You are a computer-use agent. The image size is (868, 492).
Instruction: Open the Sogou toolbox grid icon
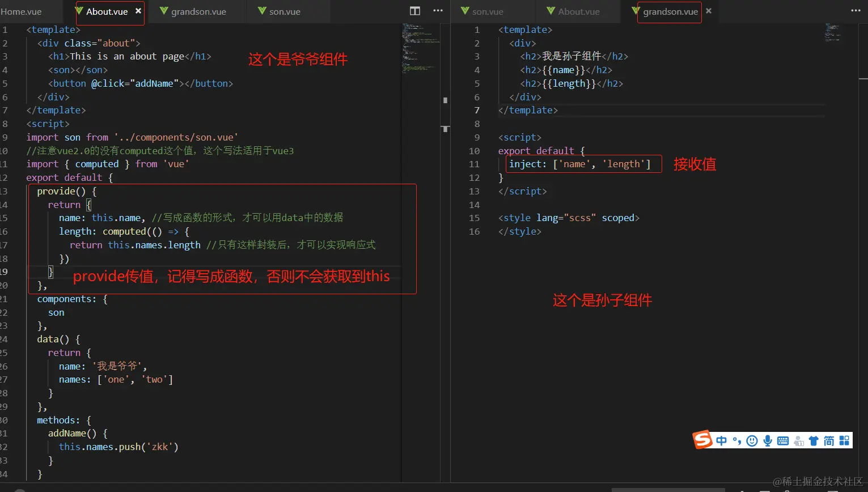coord(844,441)
